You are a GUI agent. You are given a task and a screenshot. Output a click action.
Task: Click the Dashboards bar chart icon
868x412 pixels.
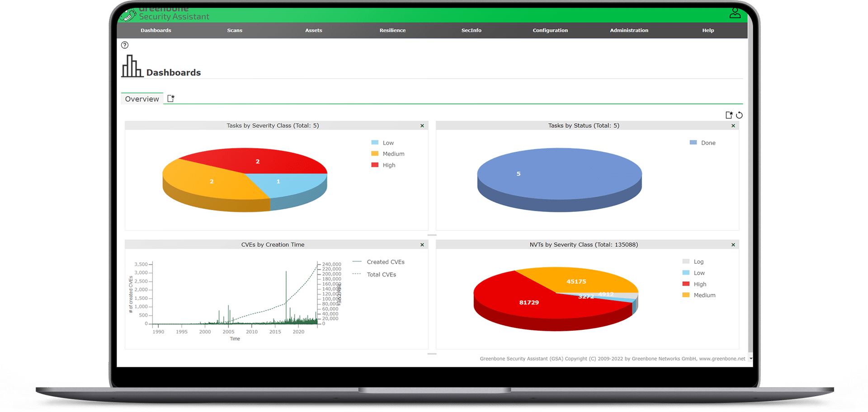[x=132, y=66]
